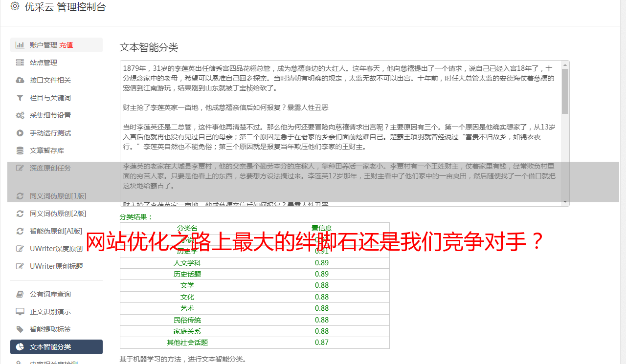Click the cloud upload icon for 接口文件相关
The height and width of the screenshot is (364, 626).
20,80
